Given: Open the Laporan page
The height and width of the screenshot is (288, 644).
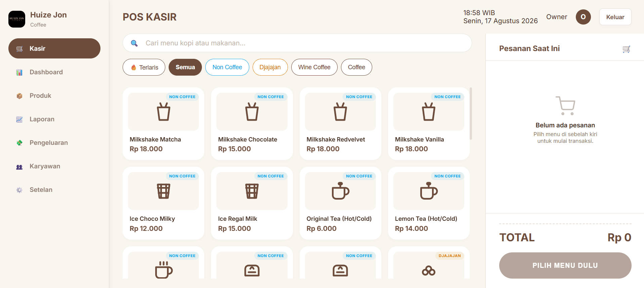Looking at the screenshot, I should click(x=54, y=119).
